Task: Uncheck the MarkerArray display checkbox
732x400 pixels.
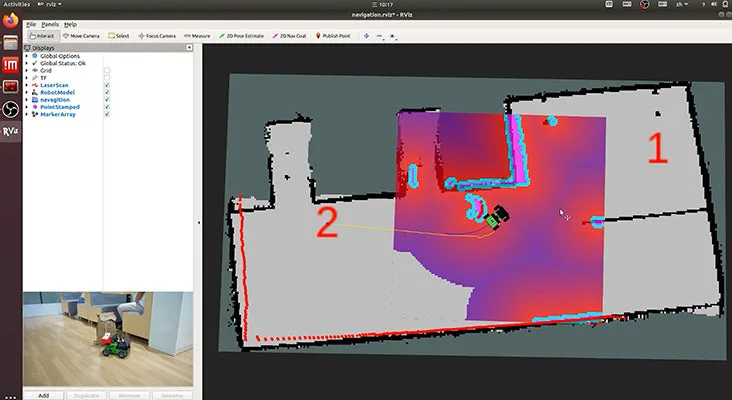Action: coord(107,114)
